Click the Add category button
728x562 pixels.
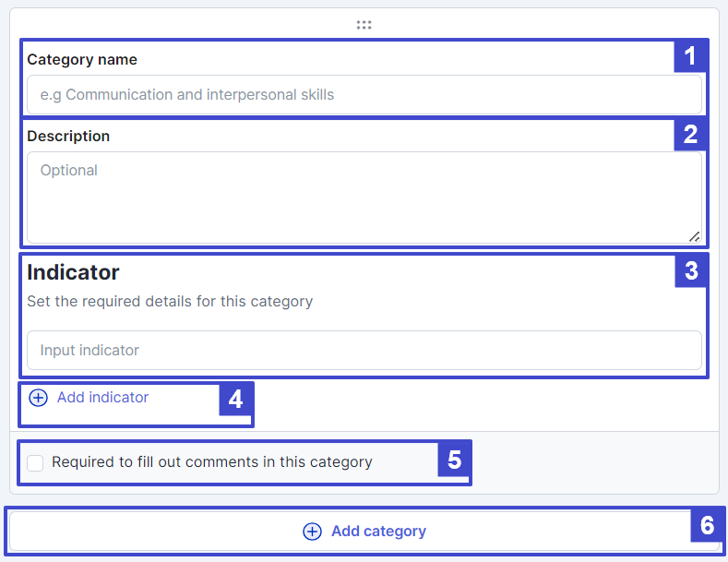tap(364, 532)
